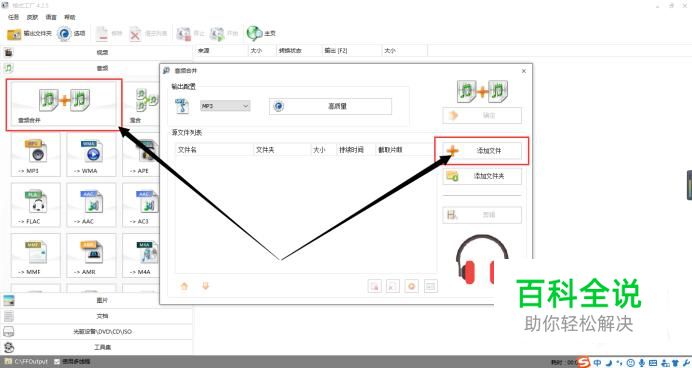This screenshot has height=368, width=692.
Task: Expand the Document category in sidebar
Action: click(97, 316)
